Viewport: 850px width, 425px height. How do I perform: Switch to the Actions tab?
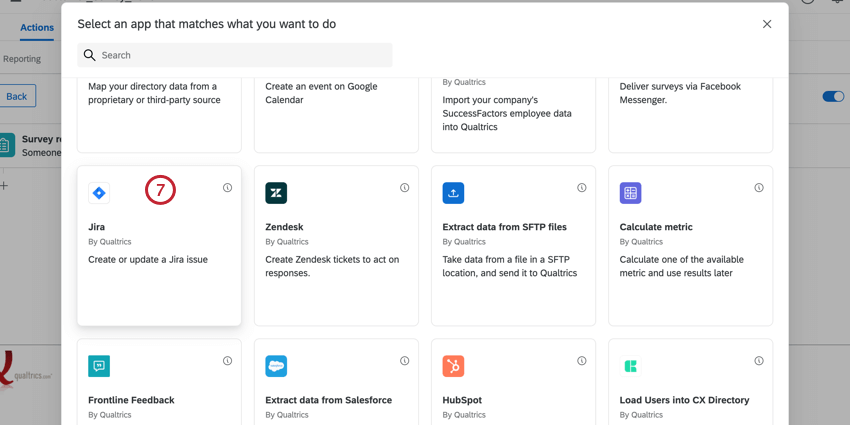pos(37,28)
